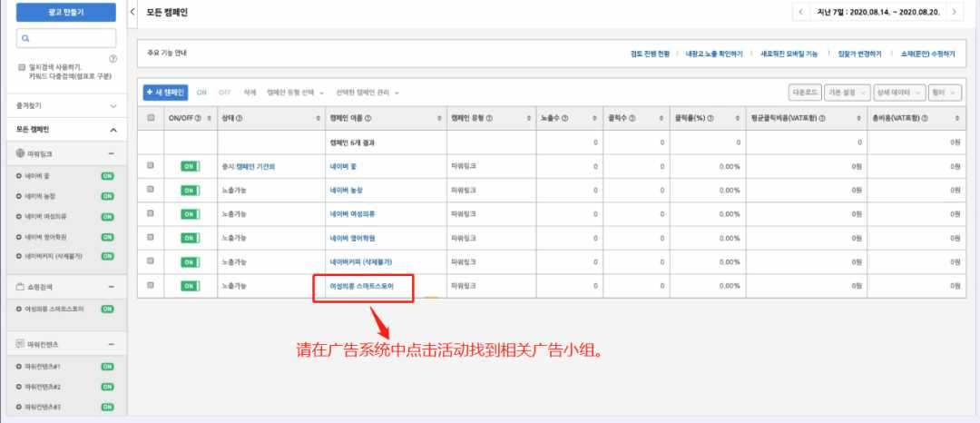Click the + 새 캠페인 button
The image size is (980, 423).
tap(165, 93)
